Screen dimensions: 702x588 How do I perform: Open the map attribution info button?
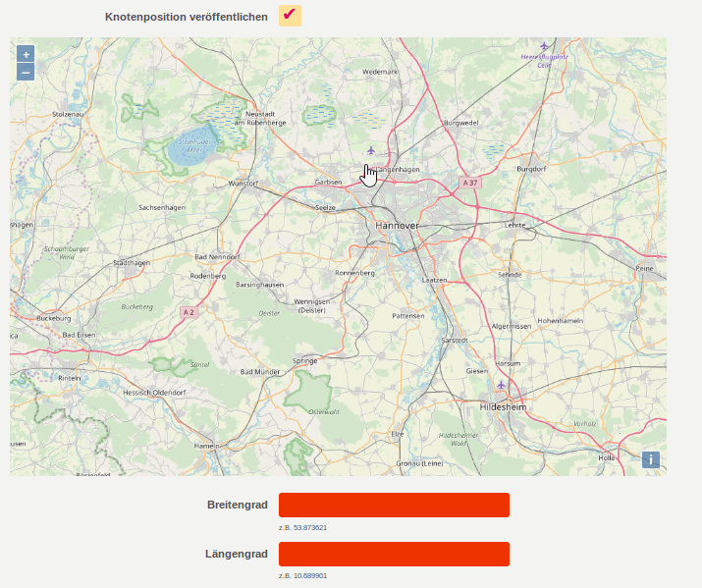[x=651, y=459]
